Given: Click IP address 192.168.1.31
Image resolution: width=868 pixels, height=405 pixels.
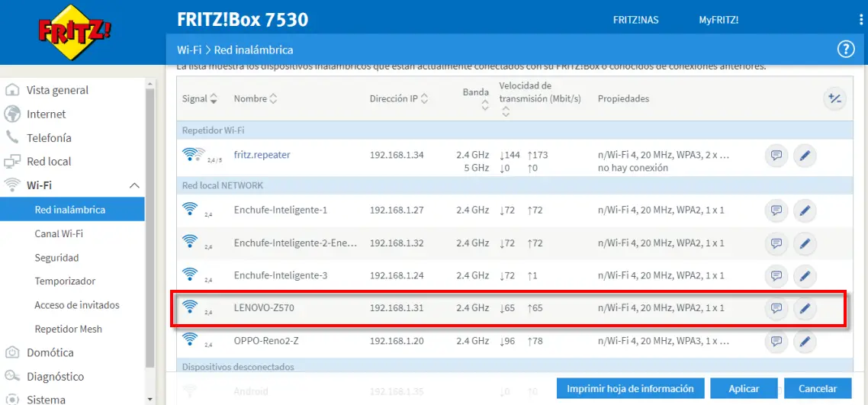Looking at the screenshot, I should point(397,308).
